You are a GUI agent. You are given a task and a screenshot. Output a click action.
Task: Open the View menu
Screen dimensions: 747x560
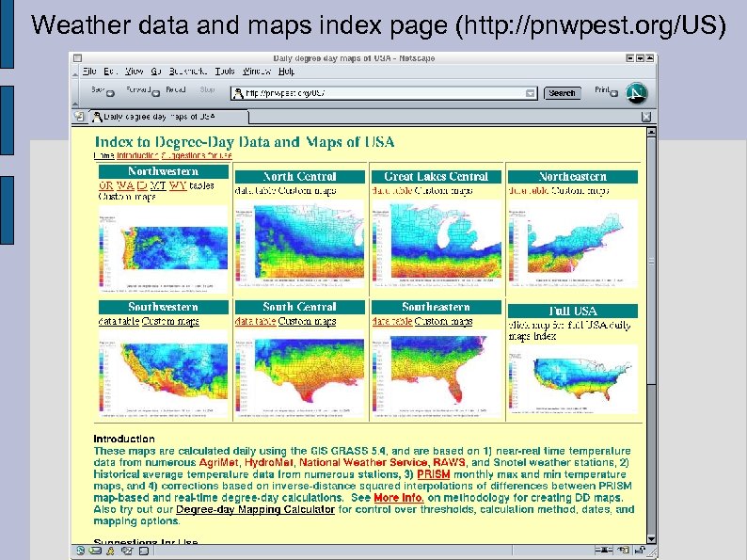tap(134, 71)
